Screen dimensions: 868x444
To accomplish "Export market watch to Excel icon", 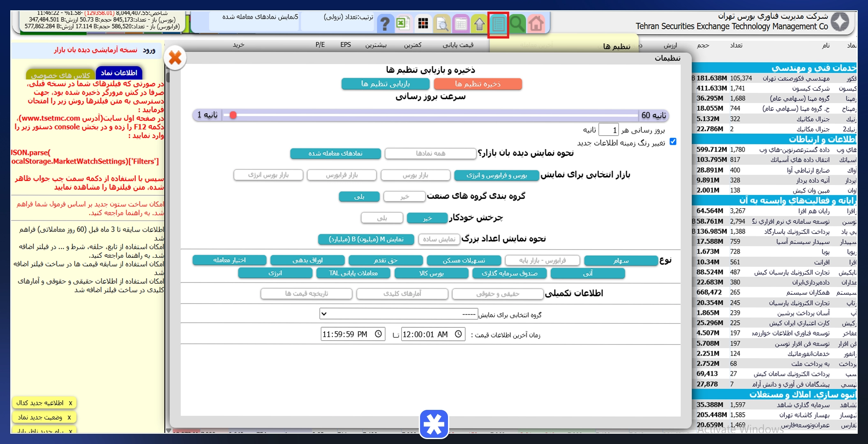I will [402, 23].
